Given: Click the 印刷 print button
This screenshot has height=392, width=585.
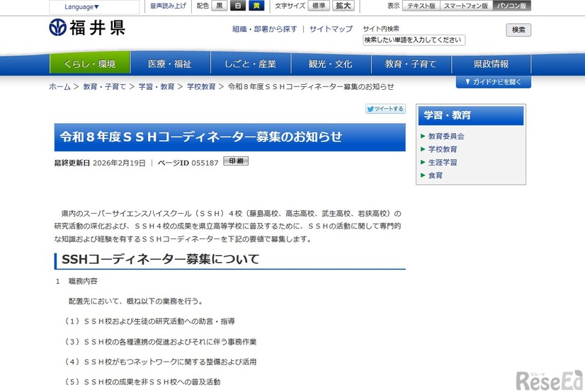Looking at the screenshot, I should pos(236,161).
